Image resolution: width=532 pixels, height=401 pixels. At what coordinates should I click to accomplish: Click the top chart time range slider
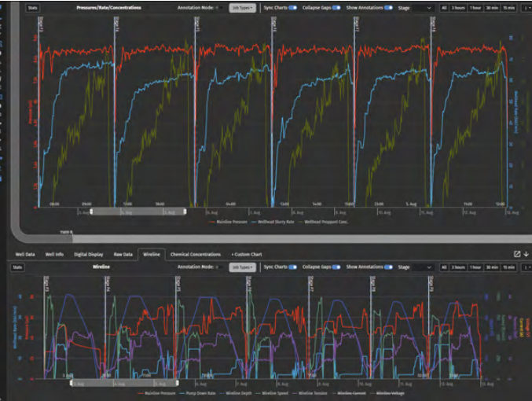138,212
